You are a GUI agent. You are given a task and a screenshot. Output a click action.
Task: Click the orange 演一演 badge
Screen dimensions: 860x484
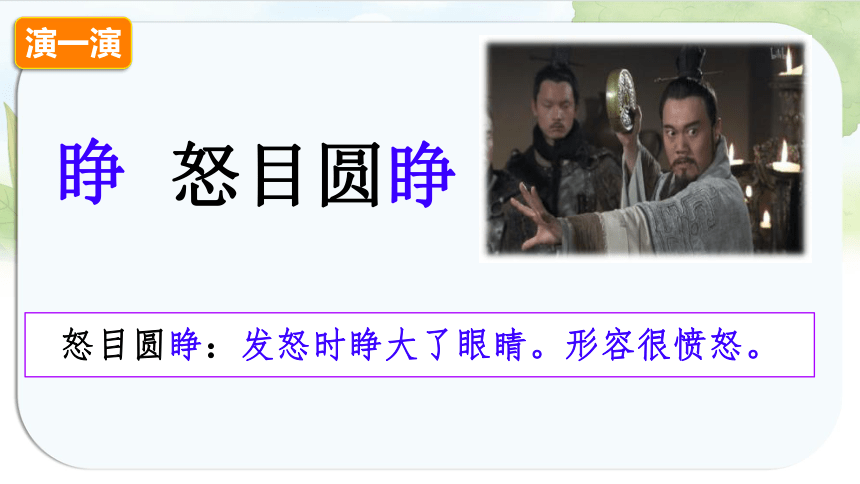click(73, 43)
